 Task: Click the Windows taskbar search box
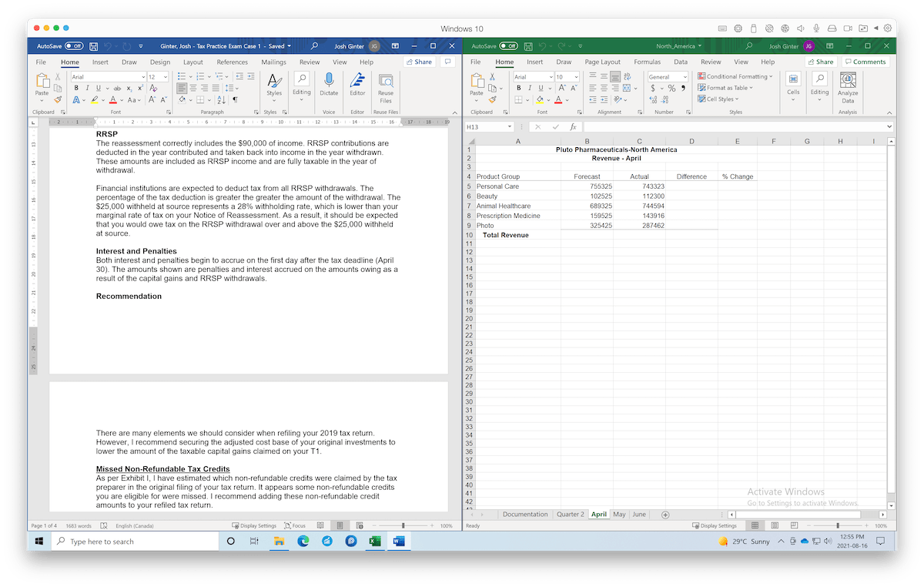coord(137,542)
